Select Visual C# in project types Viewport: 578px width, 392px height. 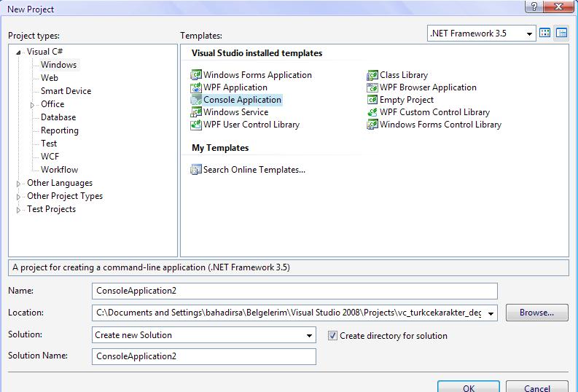(x=44, y=52)
